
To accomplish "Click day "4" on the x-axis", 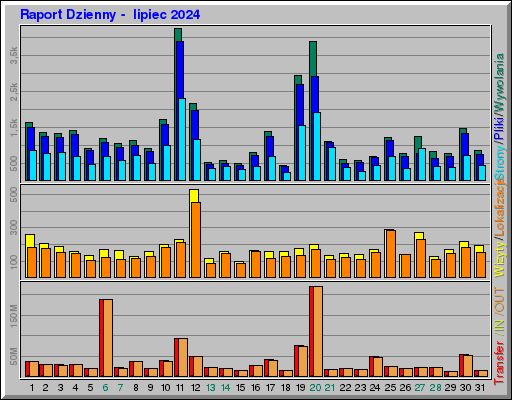I will click(75, 388).
